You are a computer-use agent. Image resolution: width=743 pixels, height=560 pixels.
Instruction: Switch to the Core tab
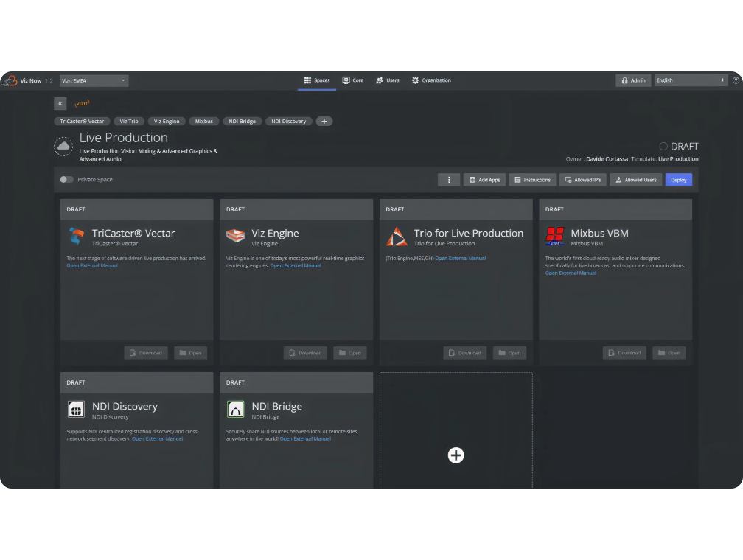coord(352,80)
